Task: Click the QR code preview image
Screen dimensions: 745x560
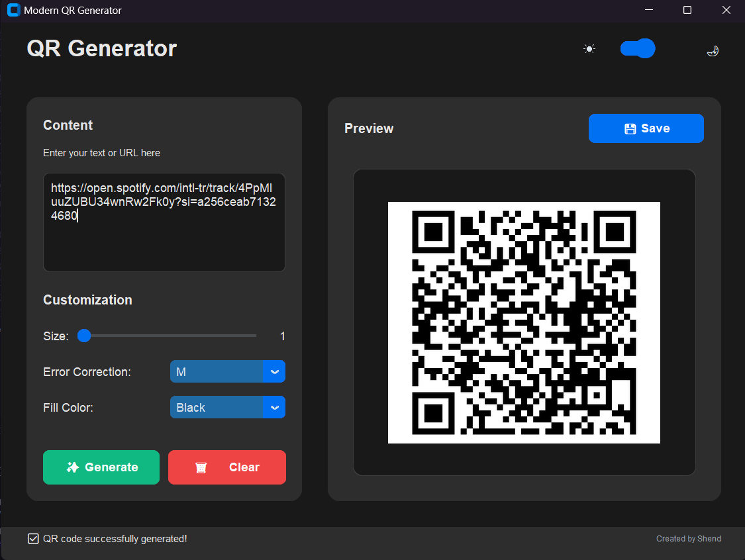Action: [524, 322]
